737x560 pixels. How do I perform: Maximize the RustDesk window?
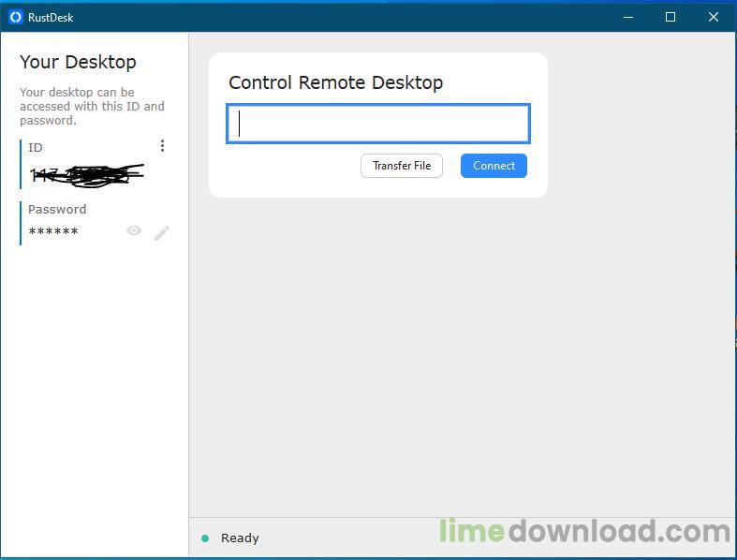click(671, 18)
